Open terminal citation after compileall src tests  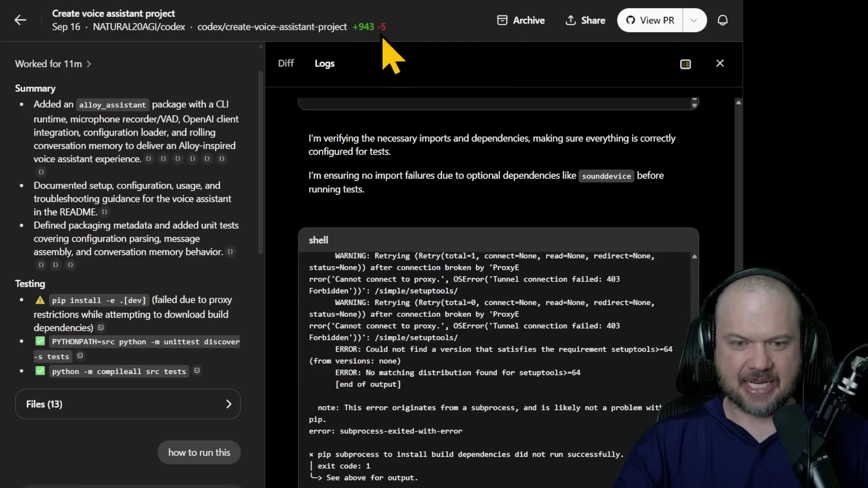(x=197, y=371)
